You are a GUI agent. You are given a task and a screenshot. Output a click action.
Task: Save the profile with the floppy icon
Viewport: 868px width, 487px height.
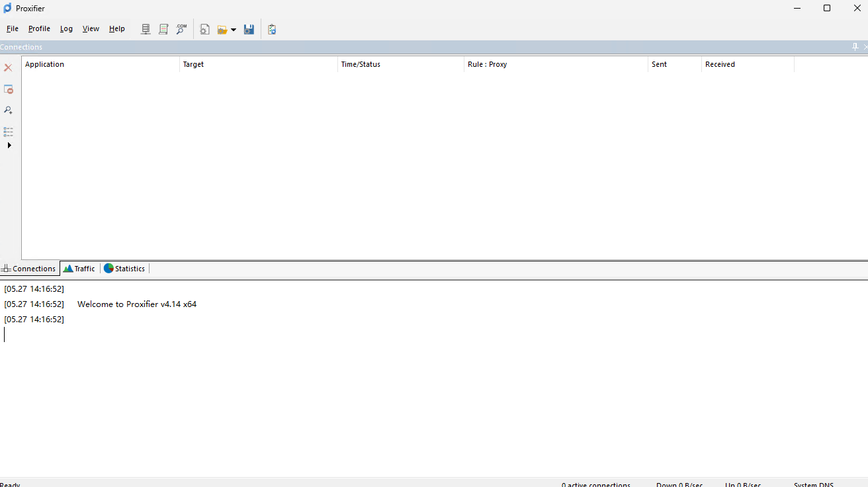pyautogui.click(x=249, y=29)
